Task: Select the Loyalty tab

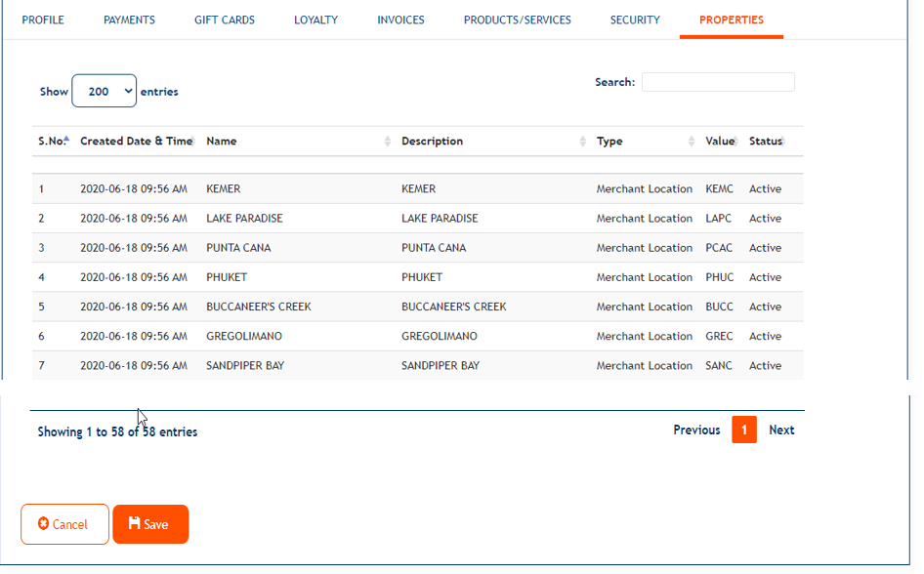Action: (x=315, y=20)
